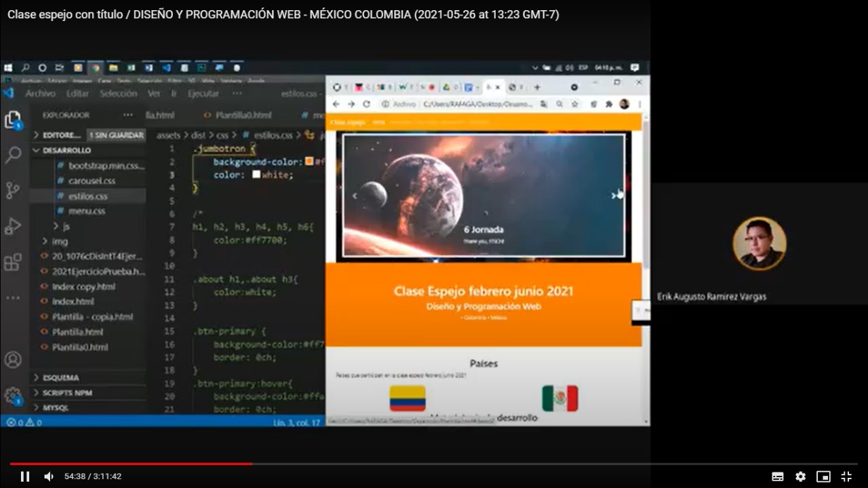868x488 pixels.
Task: Go forward in the Chrome browser
Action: point(351,104)
